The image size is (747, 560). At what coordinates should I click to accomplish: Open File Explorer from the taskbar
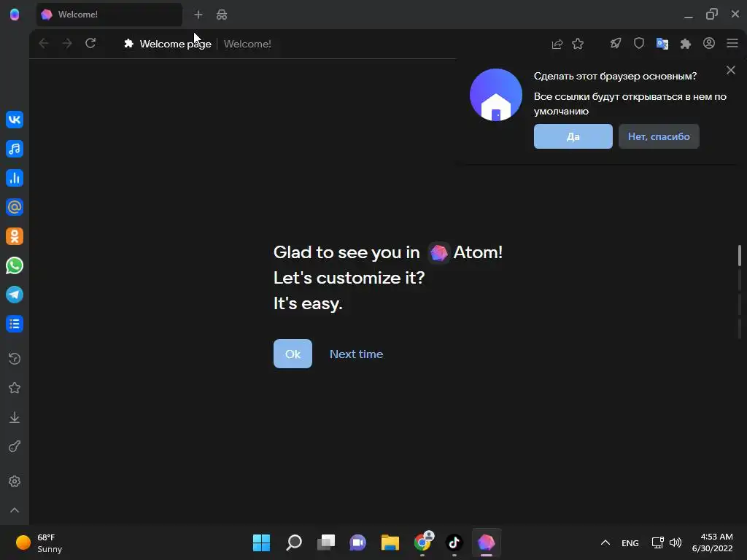point(390,542)
